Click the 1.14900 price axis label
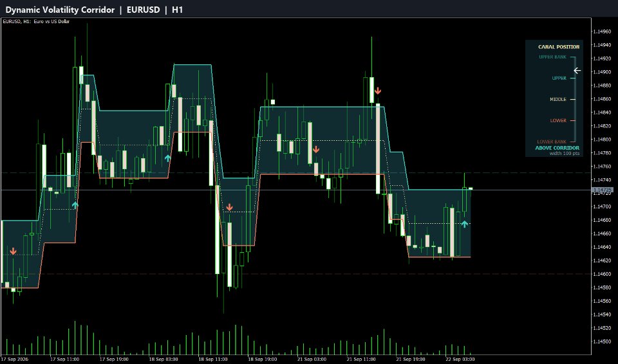Viewport: 618px width, 364px height. (601, 72)
